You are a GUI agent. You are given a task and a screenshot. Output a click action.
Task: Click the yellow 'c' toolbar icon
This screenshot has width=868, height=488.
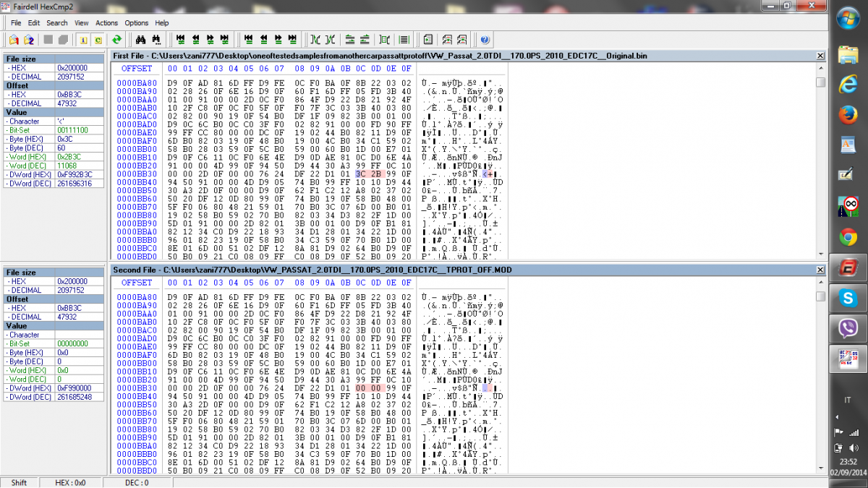click(98, 39)
